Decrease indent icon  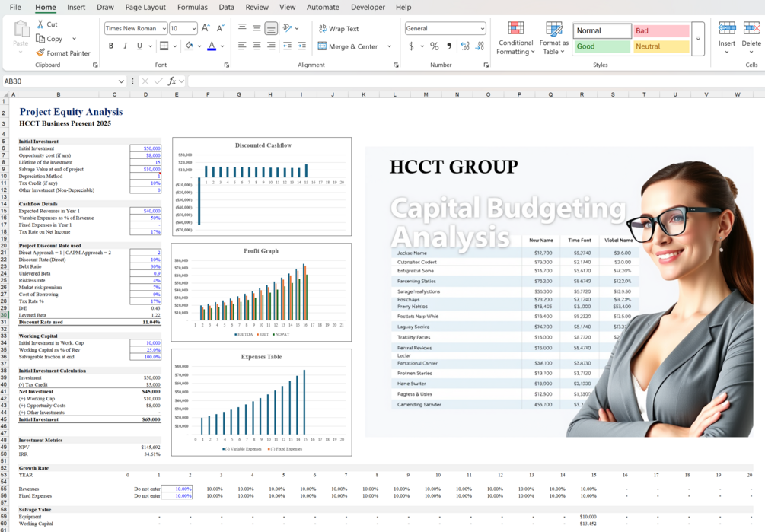(x=288, y=46)
